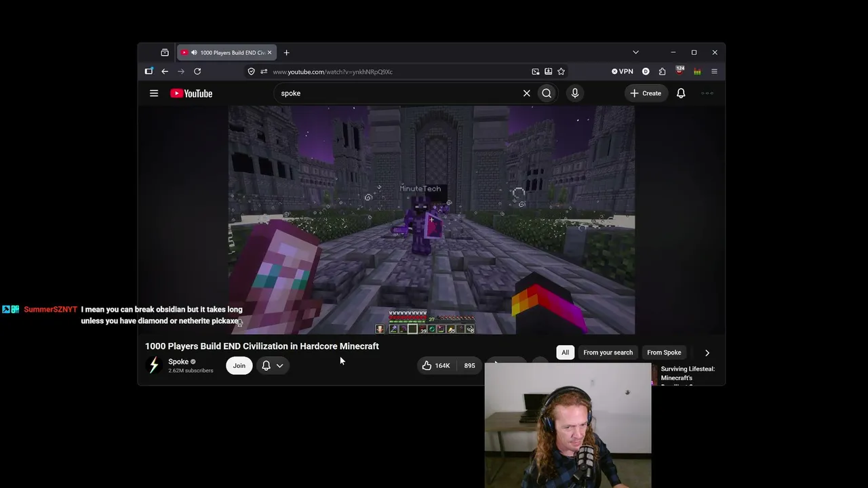Screen dimensions: 868x488
Task: Reload the YouTube page
Action: click(197, 72)
